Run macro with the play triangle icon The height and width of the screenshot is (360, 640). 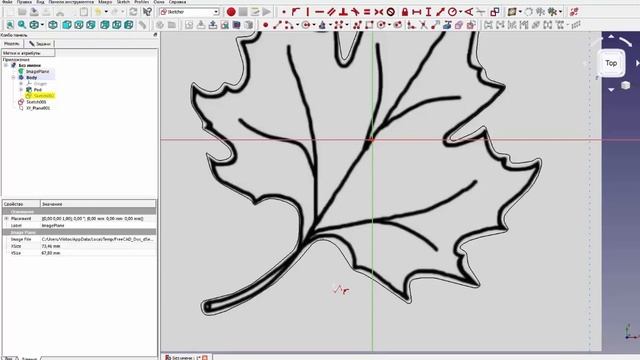point(267,12)
